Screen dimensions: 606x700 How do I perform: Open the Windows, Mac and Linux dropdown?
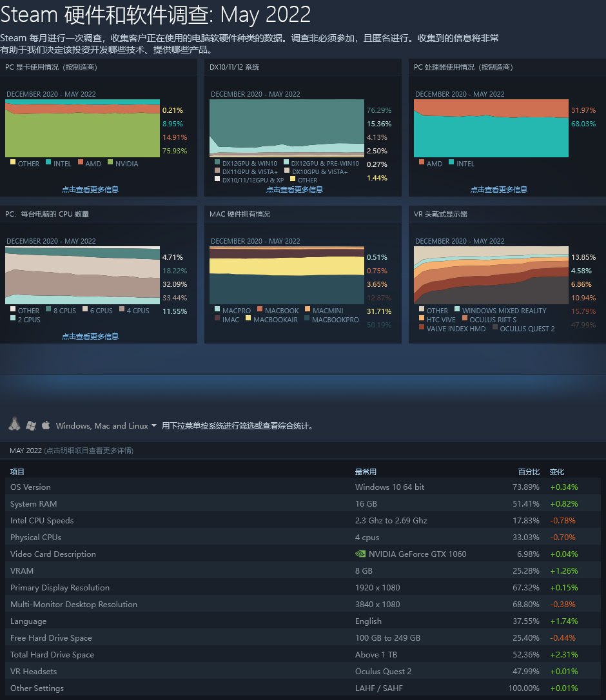click(106, 426)
